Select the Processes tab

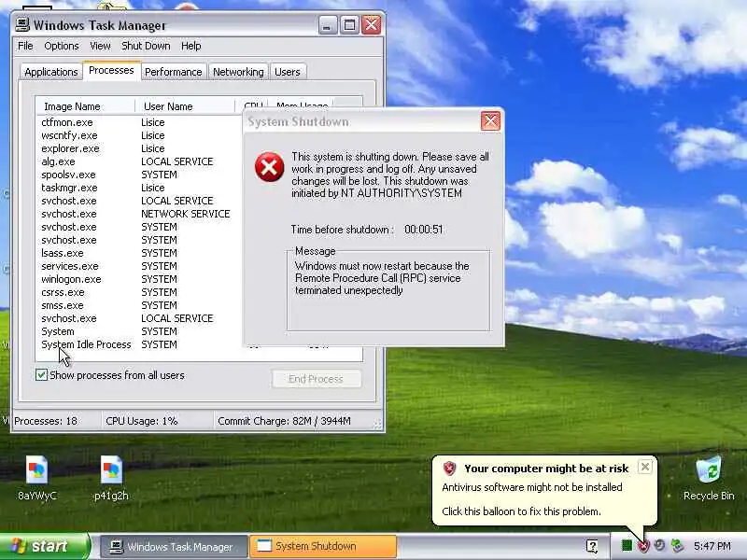pyautogui.click(x=111, y=71)
